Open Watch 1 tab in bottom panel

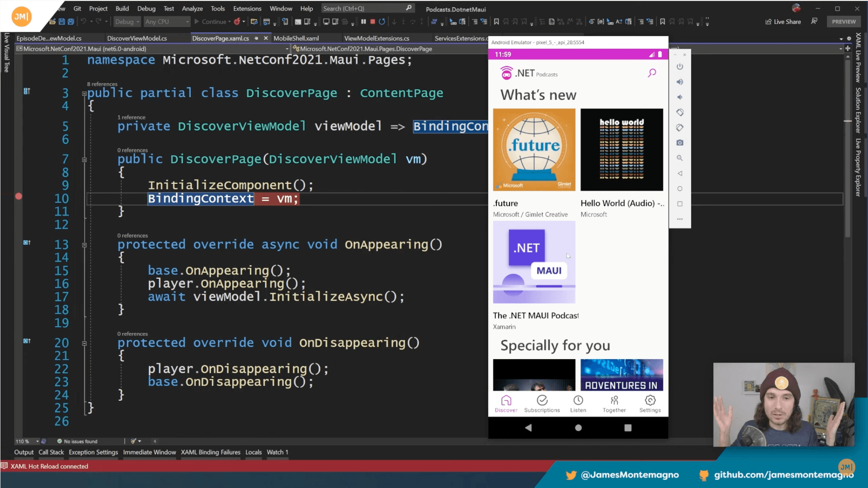click(x=277, y=452)
